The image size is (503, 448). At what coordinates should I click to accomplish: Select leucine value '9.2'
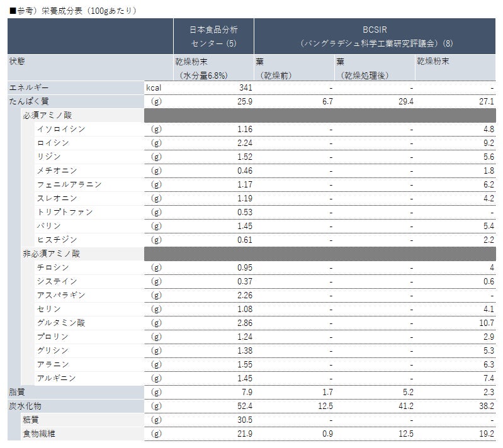tap(489, 143)
